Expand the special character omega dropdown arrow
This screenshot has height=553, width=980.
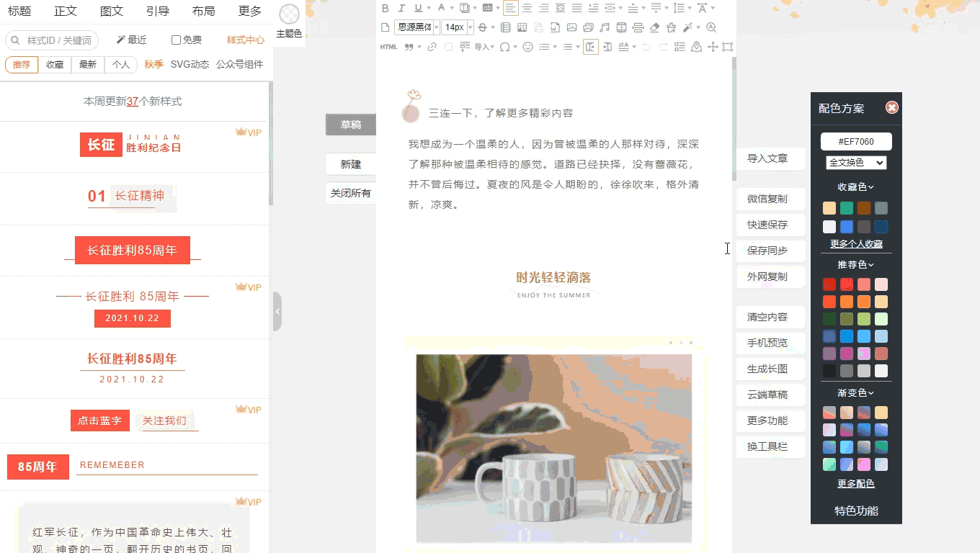(x=515, y=47)
